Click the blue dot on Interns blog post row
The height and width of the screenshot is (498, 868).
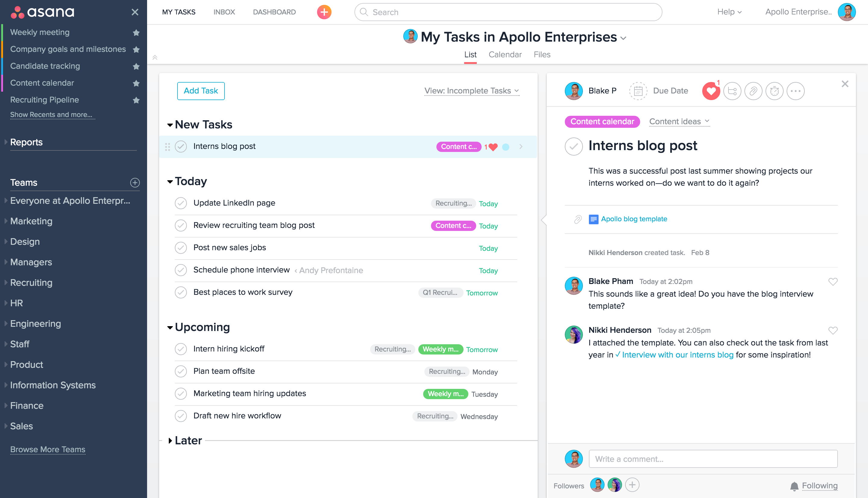click(506, 147)
